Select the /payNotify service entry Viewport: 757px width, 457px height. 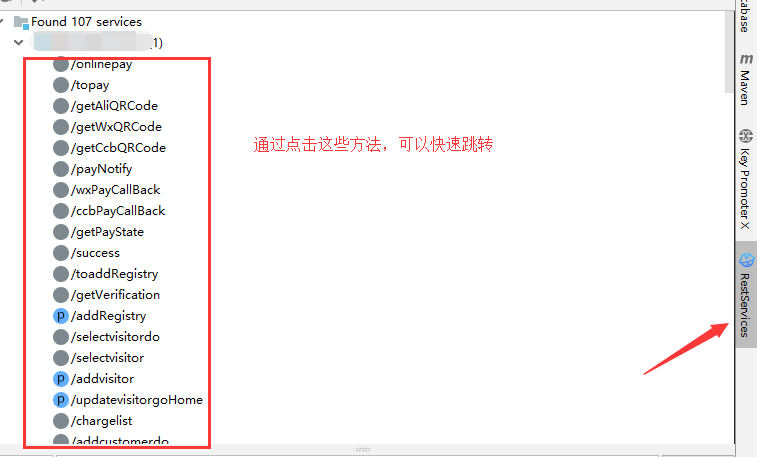click(x=101, y=169)
